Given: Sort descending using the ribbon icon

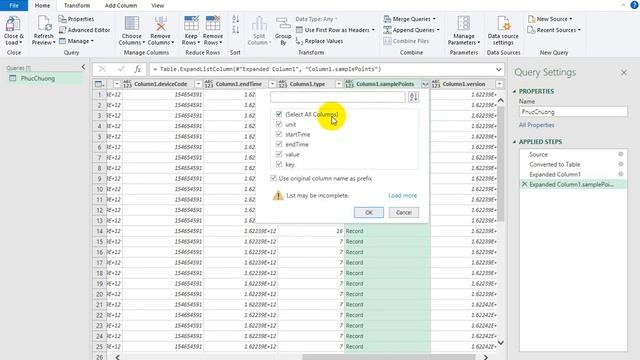Looking at the screenshot, I should coord(236,29).
